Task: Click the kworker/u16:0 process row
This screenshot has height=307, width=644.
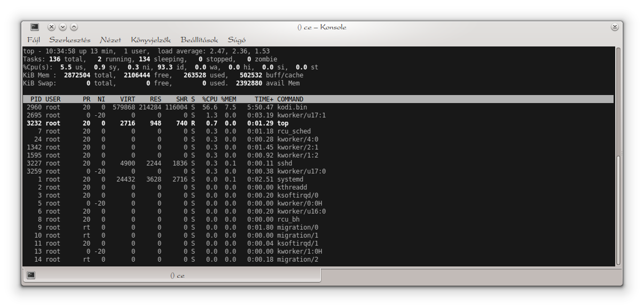Action: tap(318, 211)
